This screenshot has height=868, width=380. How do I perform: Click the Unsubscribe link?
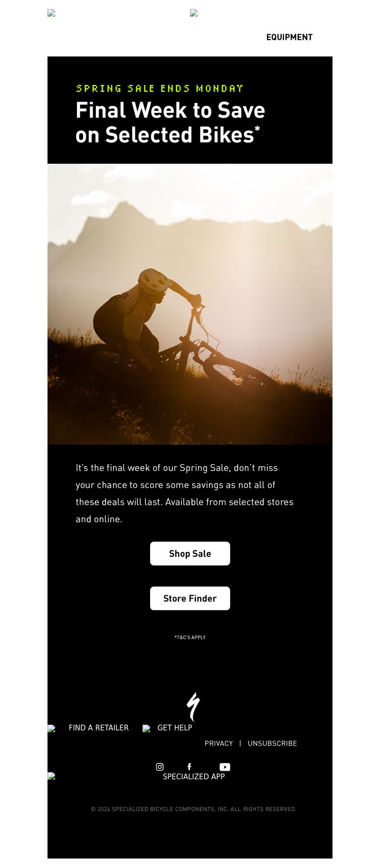click(x=272, y=743)
